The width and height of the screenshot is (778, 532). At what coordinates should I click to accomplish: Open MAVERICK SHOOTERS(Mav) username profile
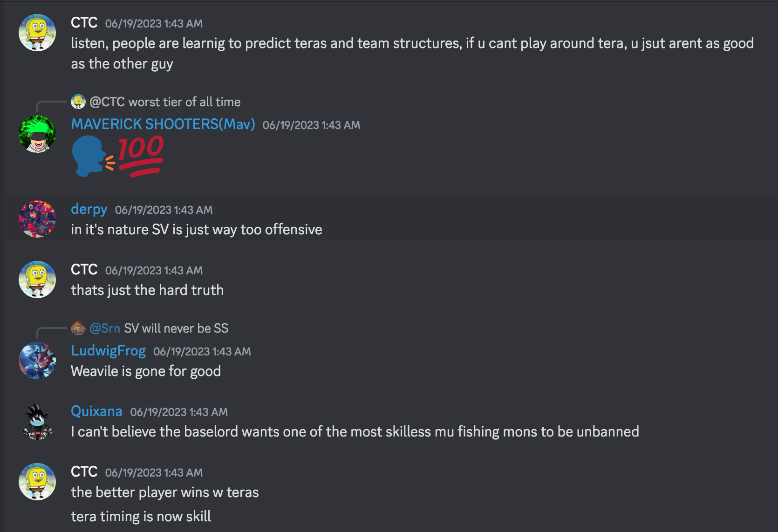tap(163, 124)
